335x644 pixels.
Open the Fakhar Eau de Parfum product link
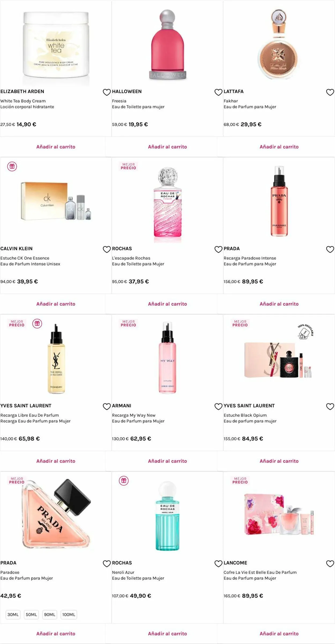[x=250, y=104]
